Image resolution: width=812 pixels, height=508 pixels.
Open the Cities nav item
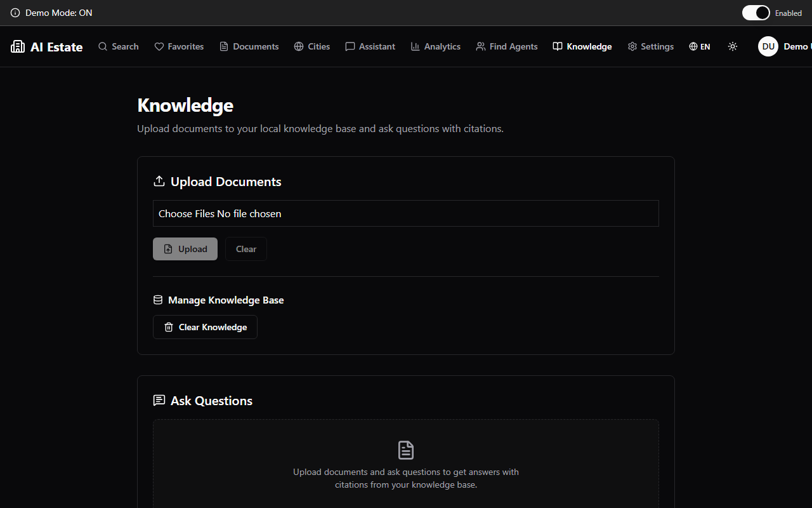click(312, 46)
